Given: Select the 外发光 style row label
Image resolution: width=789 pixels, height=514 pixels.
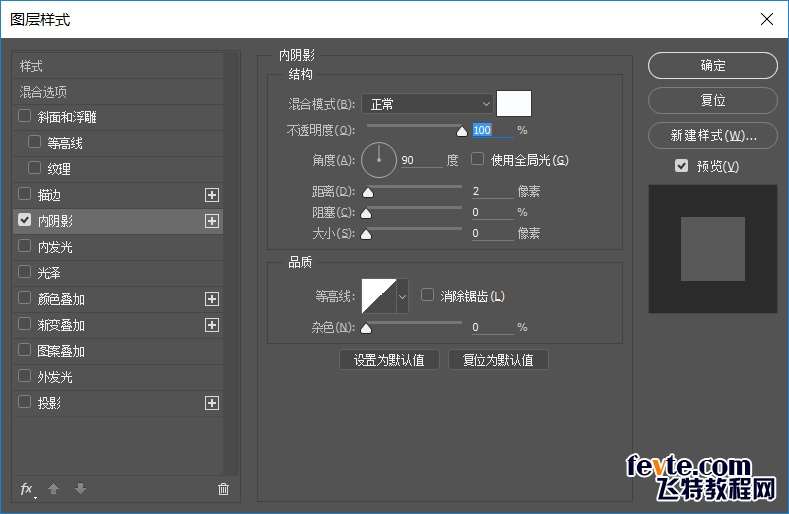Looking at the screenshot, I should click(55, 377).
